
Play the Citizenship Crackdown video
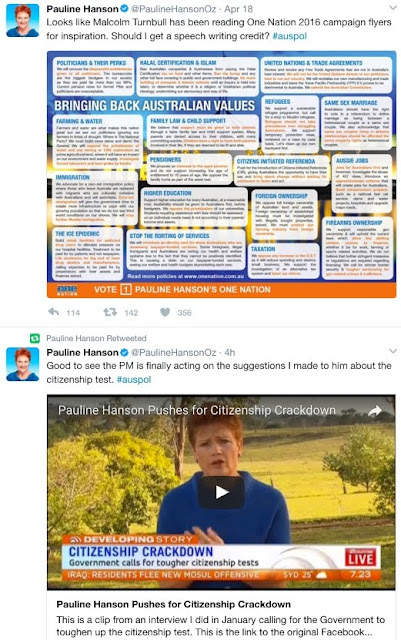221,492
